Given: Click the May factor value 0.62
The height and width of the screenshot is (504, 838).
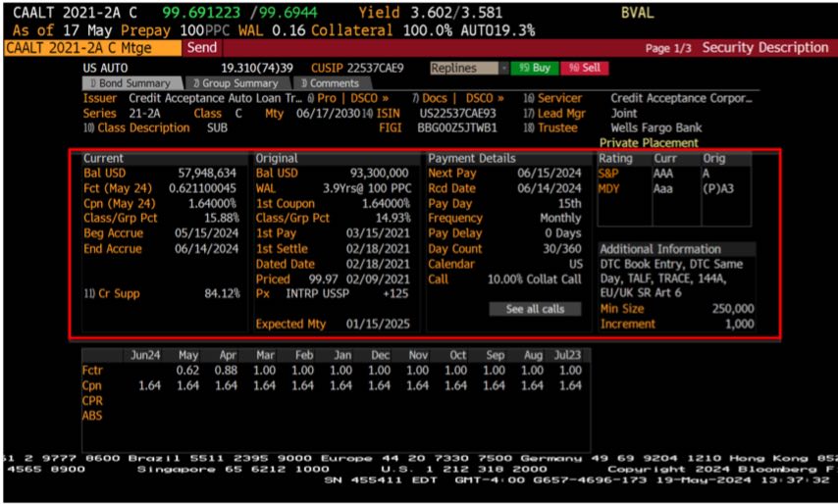Looking at the screenshot, I should [x=187, y=371].
